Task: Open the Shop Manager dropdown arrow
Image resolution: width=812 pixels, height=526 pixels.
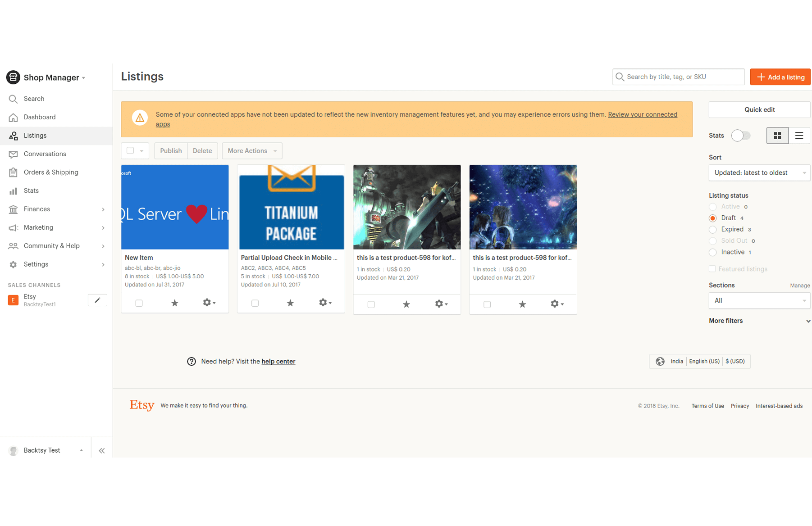Action: pos(83,78)
